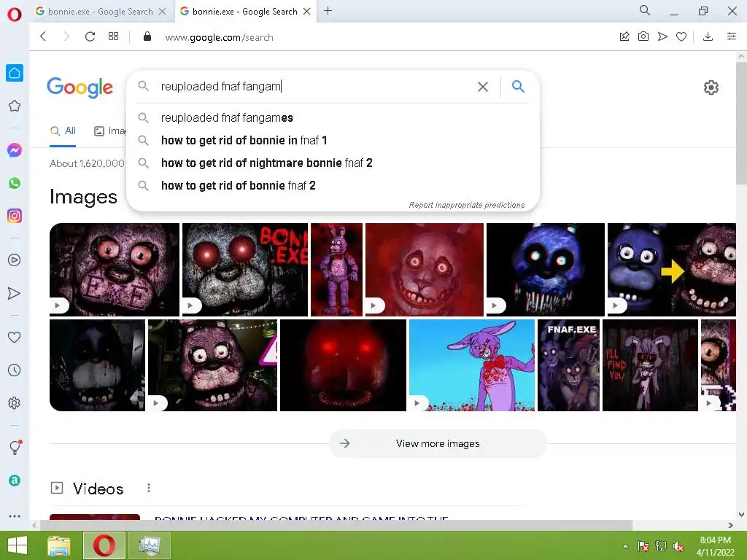Select 'how to get rid of nightmare bonnie fnaf 2'

[x=333, y=163]
